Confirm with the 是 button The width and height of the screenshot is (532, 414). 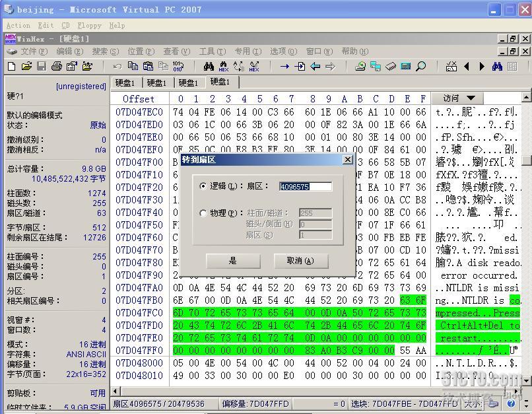point(233,261)
